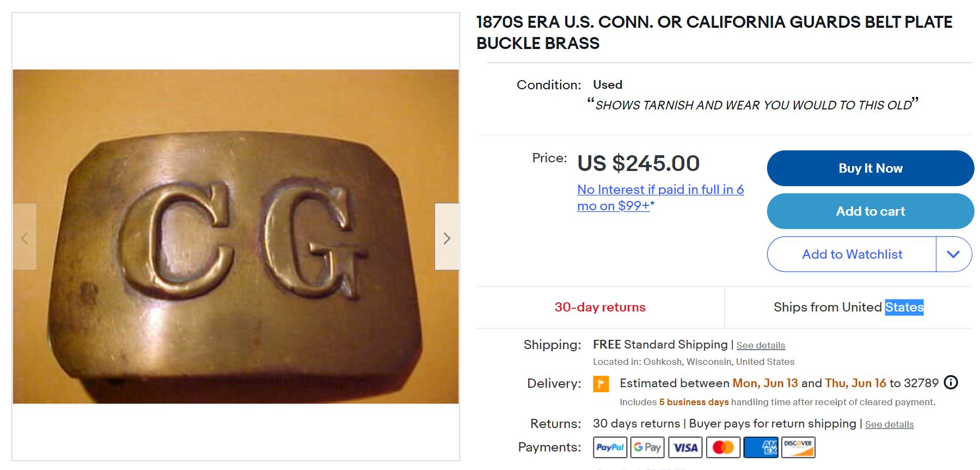Click the belt plate listing title
Screen dimensions: 980x470
pyautogui.click(x=714, y=33)
